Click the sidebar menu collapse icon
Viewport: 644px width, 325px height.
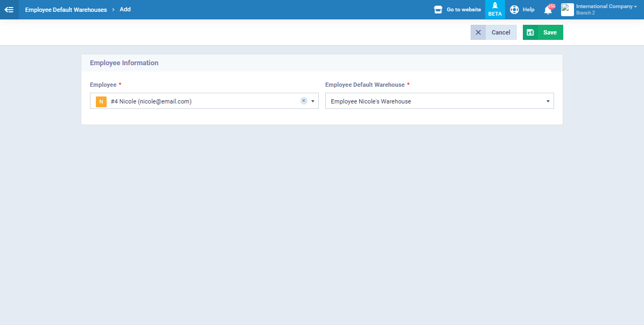(9, 10)
